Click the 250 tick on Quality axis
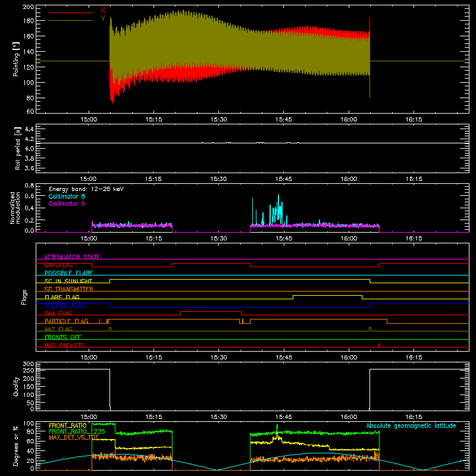The width and height of the screenshot is (476, 476). (x=28, y=371)
